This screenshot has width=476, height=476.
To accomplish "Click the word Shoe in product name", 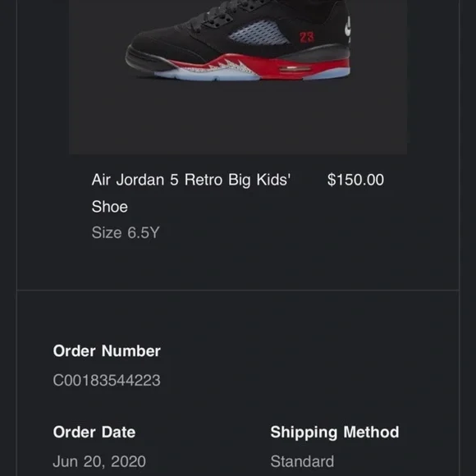I will point(110,207).
